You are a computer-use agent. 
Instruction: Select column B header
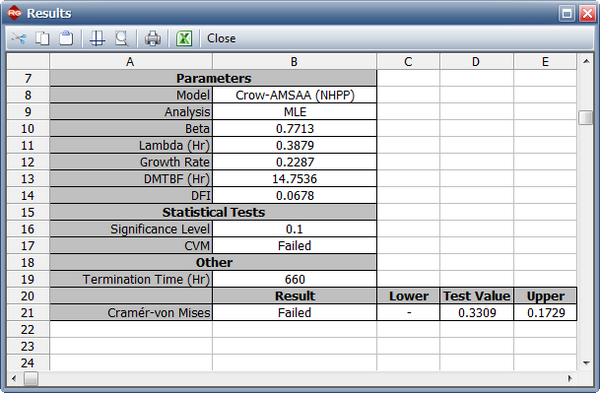[x=294, y=62]
